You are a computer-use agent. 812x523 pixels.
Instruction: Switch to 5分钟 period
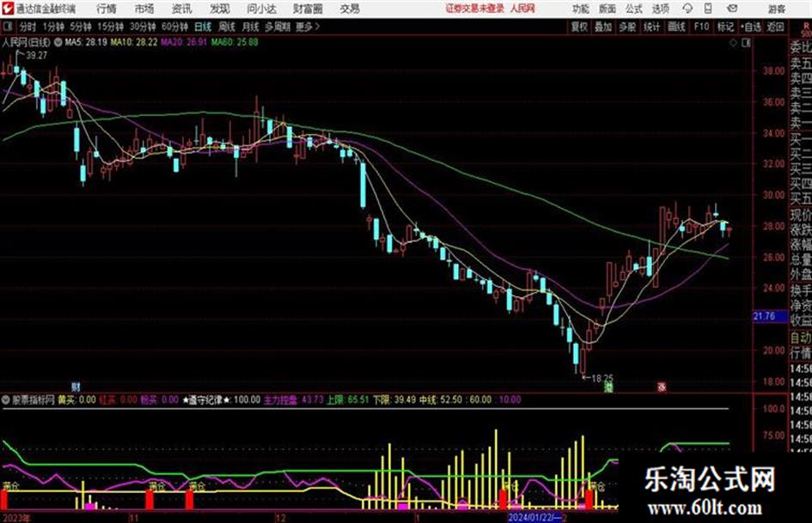[x=81, y=27]
